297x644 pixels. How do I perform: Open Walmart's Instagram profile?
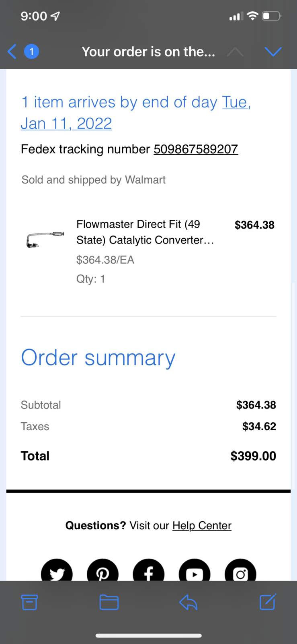coord(240,572)
